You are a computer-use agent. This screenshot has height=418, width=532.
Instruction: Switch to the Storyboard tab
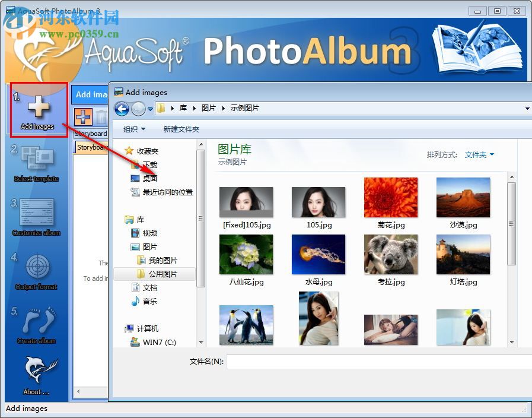coord(91,147)
